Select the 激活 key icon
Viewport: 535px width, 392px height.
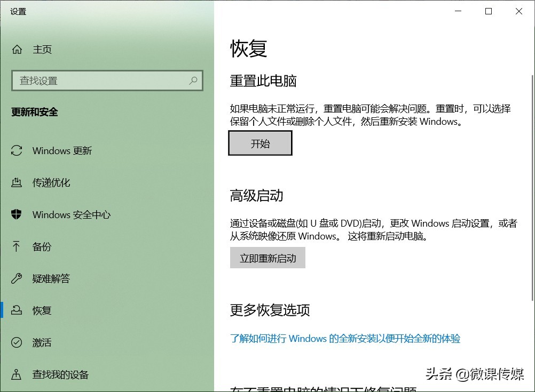click(17, 342)
